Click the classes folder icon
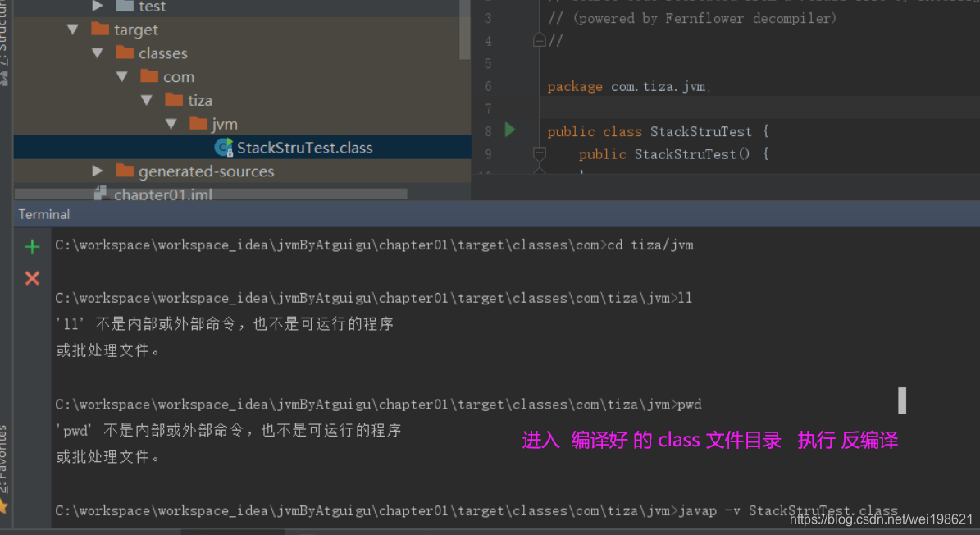This screenshot has height=535, width=980. tap(125, 53)
